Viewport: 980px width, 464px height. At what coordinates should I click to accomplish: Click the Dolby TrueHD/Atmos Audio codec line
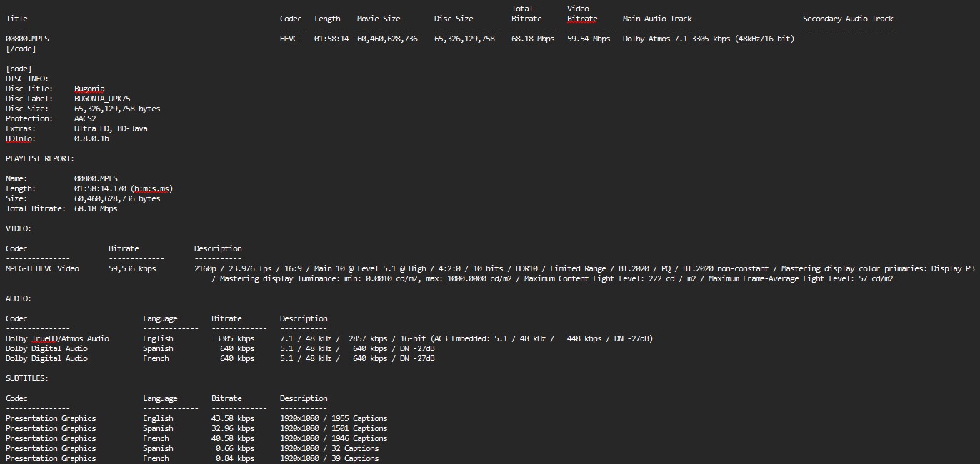click(x=57, y=338)
